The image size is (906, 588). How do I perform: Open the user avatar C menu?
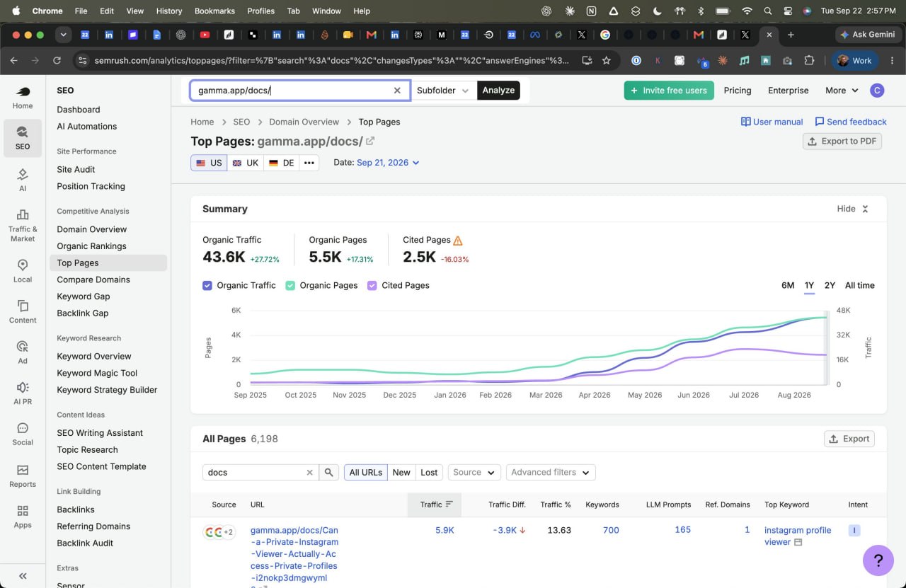tap(877, 90)
